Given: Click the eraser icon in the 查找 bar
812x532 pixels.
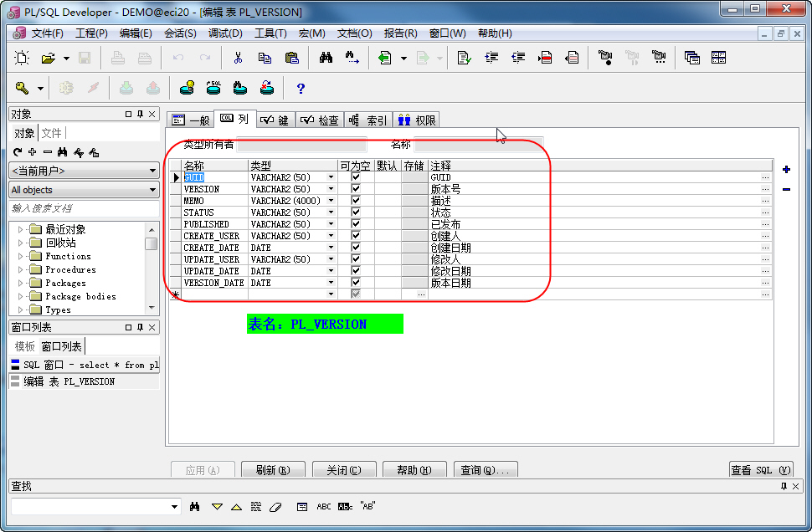Looking at the screenshot, I should coord(275,507).
